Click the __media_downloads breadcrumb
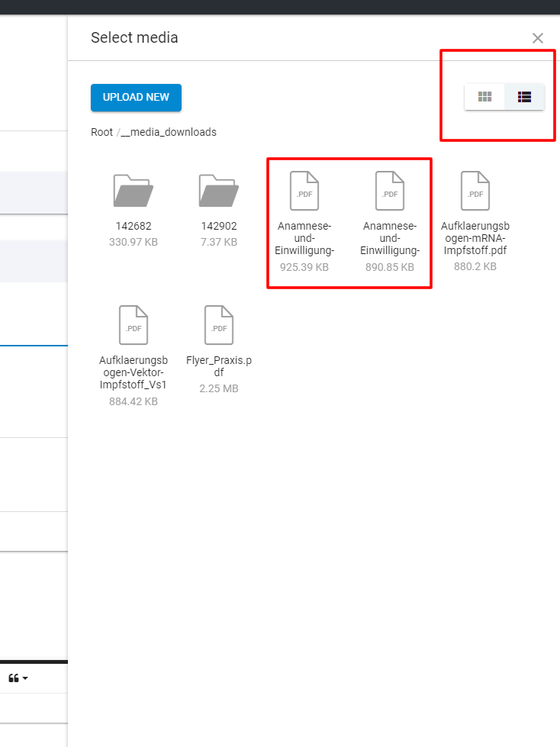The image size is (560, 747). [x=169, y=132]
